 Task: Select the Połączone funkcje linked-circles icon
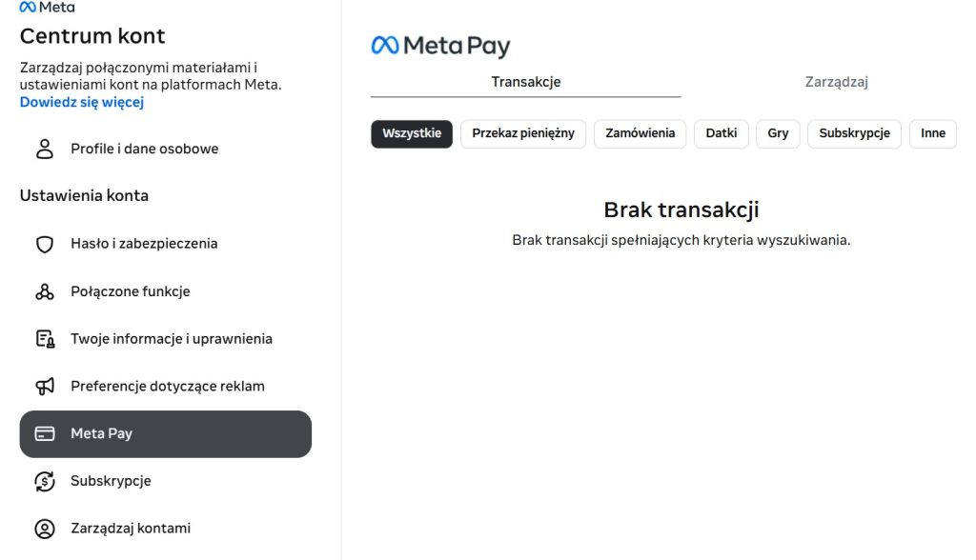tap(45, 291)
